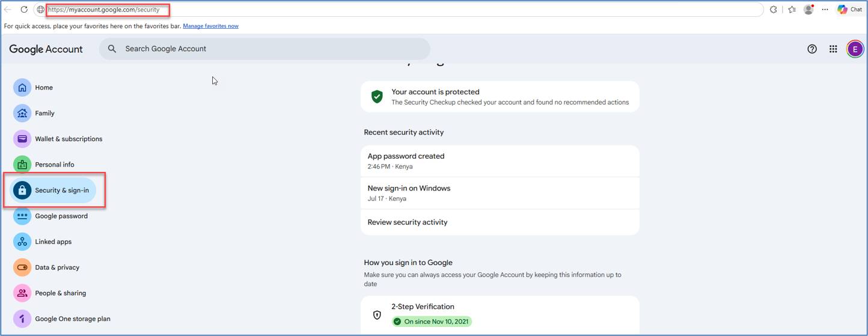The width and height of the screenshot is (868, 336).
Task: Open browser settings ellipsis menu
Action: click(825, 10)
